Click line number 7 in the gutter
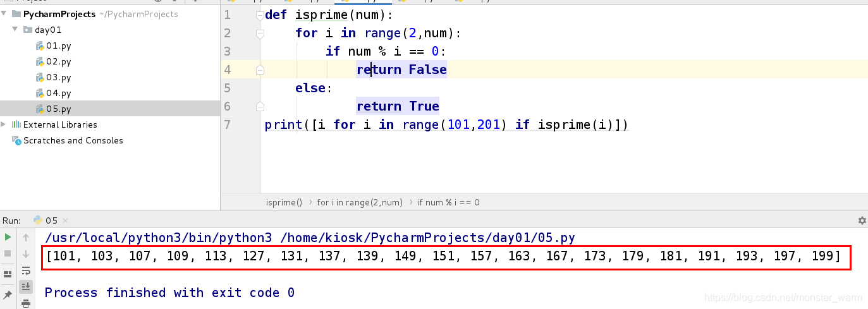The height and width of the screenshot is (309, 868). coord(228,124)
